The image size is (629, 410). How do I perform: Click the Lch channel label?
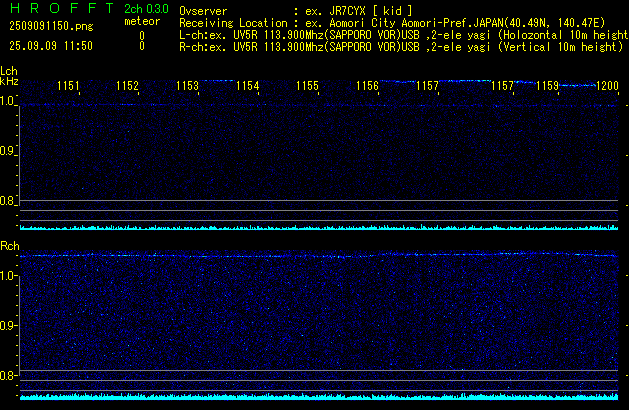click(9, 71)
